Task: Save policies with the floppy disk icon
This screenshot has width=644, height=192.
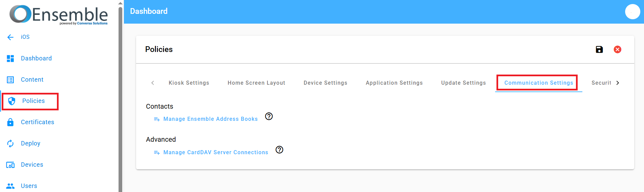Action: (x=599, y=50)
